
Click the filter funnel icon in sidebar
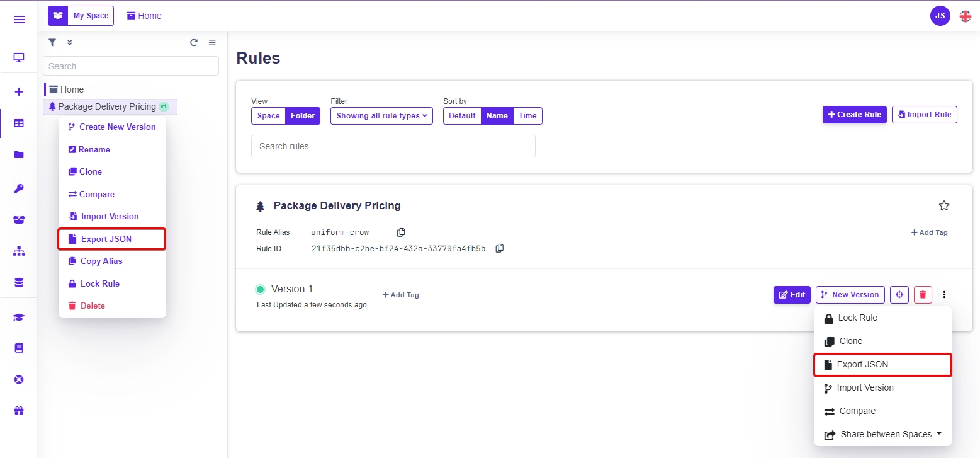[x=52, y=42]
